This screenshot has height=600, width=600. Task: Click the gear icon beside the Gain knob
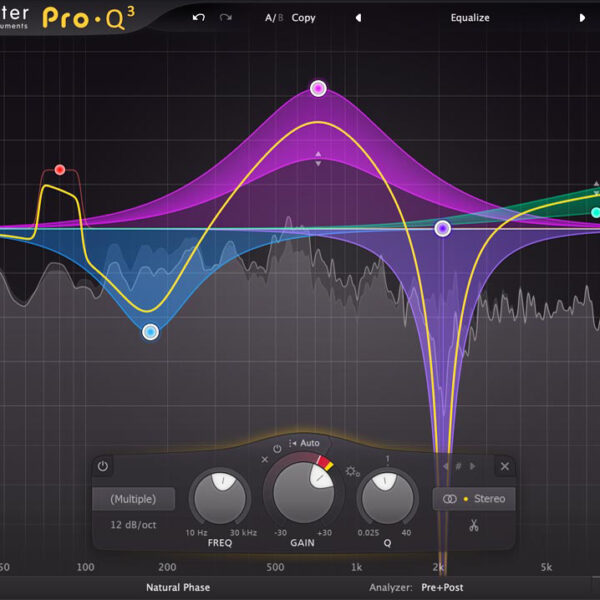351,472
